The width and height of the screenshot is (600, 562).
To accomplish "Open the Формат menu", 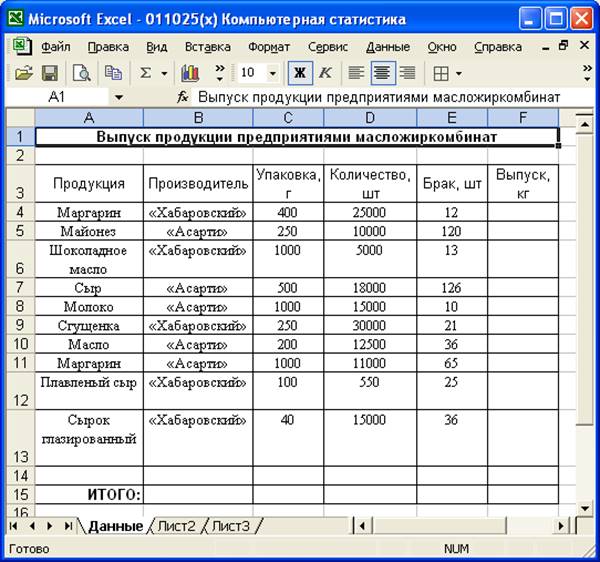I will tap(269, 46).
